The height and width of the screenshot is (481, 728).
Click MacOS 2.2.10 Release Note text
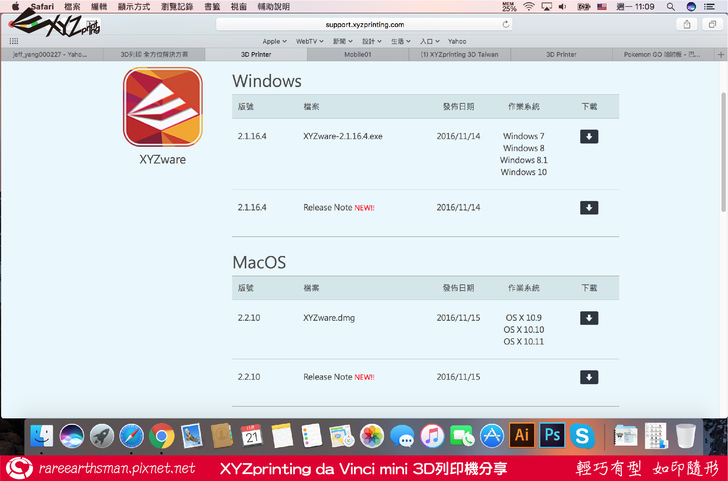339,377
